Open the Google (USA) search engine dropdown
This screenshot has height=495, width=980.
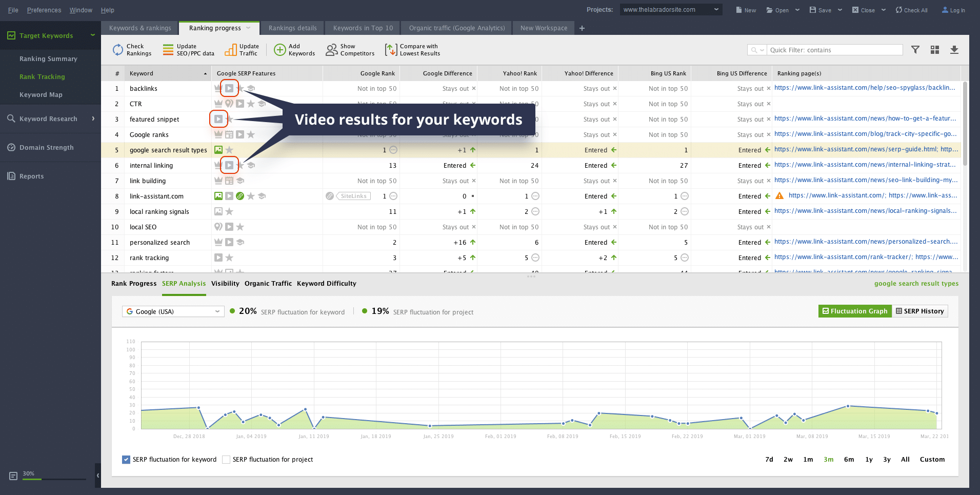(x=217, y=311)
